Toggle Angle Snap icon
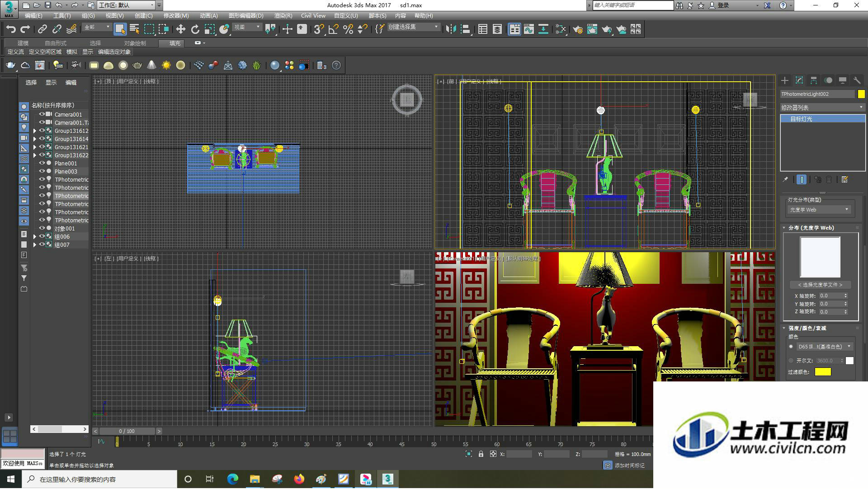Screen dimensions: 868x489 pos(334,29)
